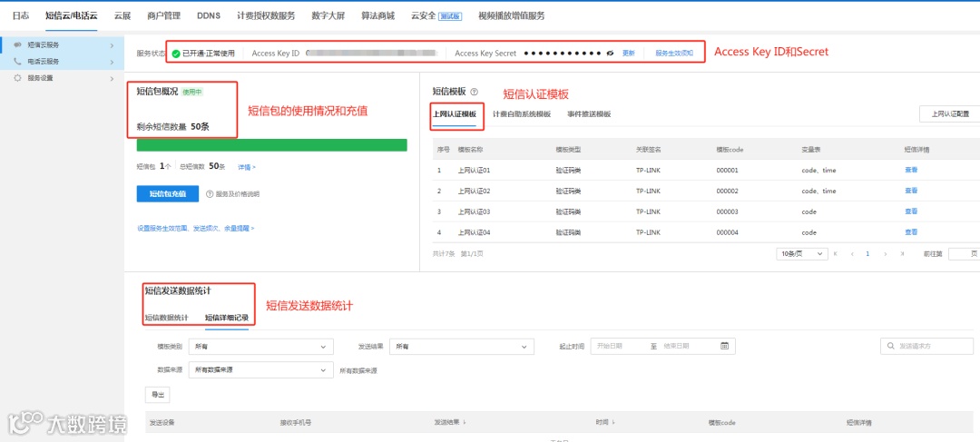980x442 pixels.
Task: Click the search magnifier icon in 发送请求方 box
Action: pyautogui.click(x=890, y=346)
